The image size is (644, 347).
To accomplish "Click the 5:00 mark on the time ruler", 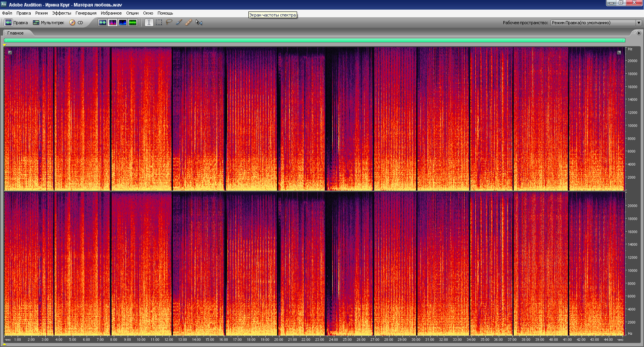I will [72, 339].
